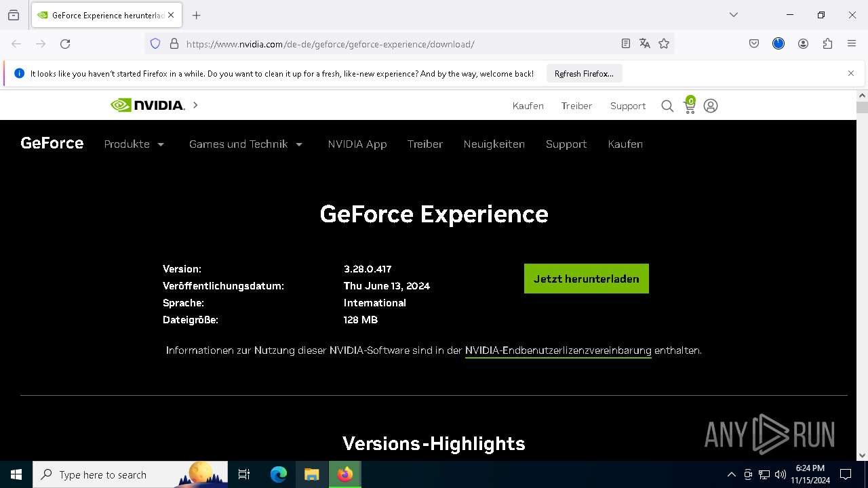This screenshot has width=868, height=488.
Task: Click the blue circular extension toolbar icon
Action: coord(778,43)
